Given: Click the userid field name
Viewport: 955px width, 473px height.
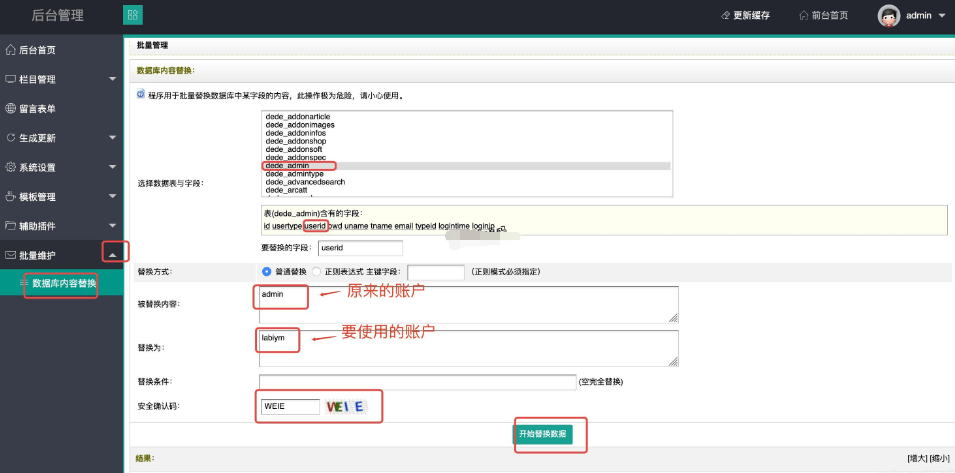Looking at the screenshot, I should (315, 226).
